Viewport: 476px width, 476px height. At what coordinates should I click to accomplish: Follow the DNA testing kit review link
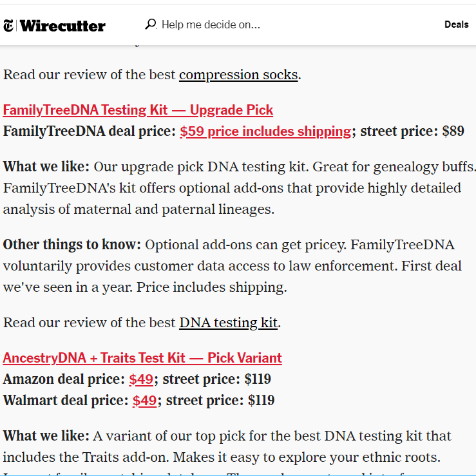(228, 322)
